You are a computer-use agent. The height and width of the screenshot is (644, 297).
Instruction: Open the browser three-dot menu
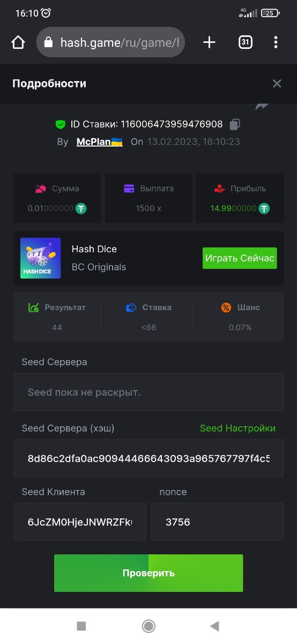(276, 42)
